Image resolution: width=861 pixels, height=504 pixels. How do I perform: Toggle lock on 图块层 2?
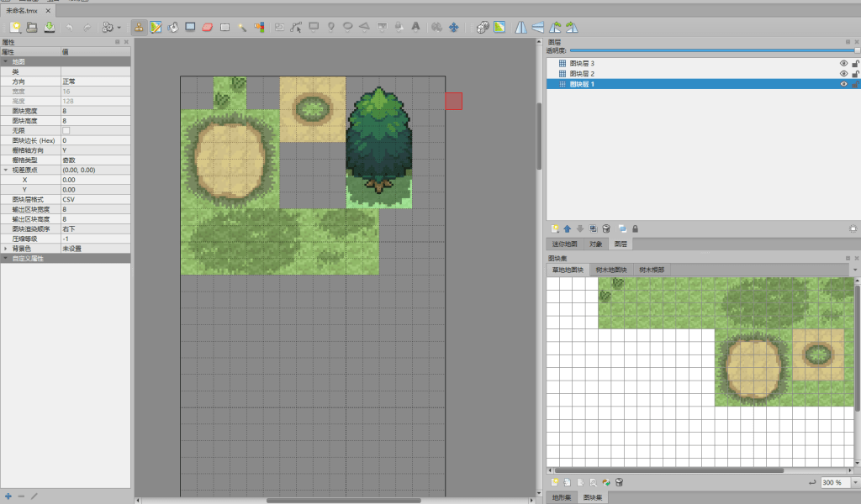pyautogui.click(x=855, y=74)
